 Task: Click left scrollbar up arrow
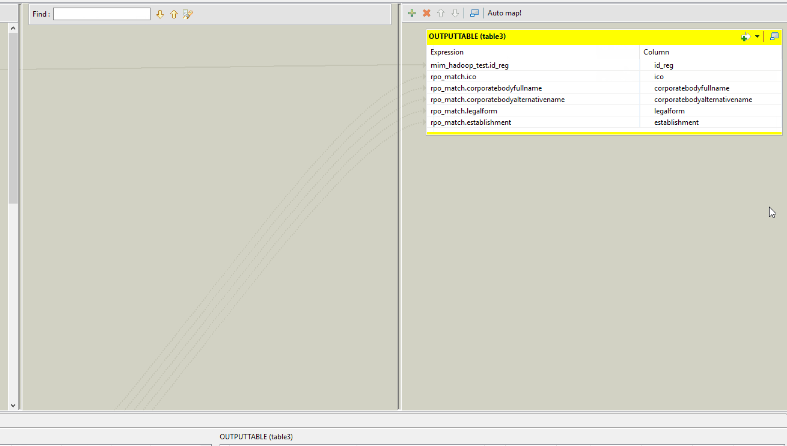click(13, 29)
